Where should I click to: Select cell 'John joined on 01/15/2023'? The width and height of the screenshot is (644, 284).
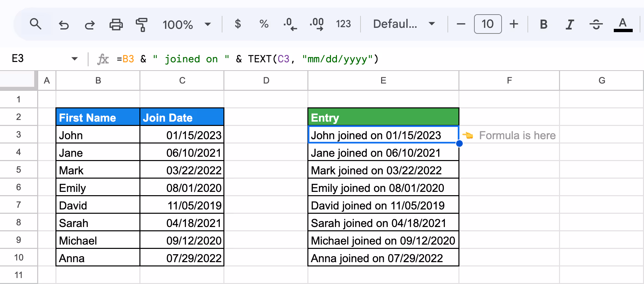click(x=383, y=135)
